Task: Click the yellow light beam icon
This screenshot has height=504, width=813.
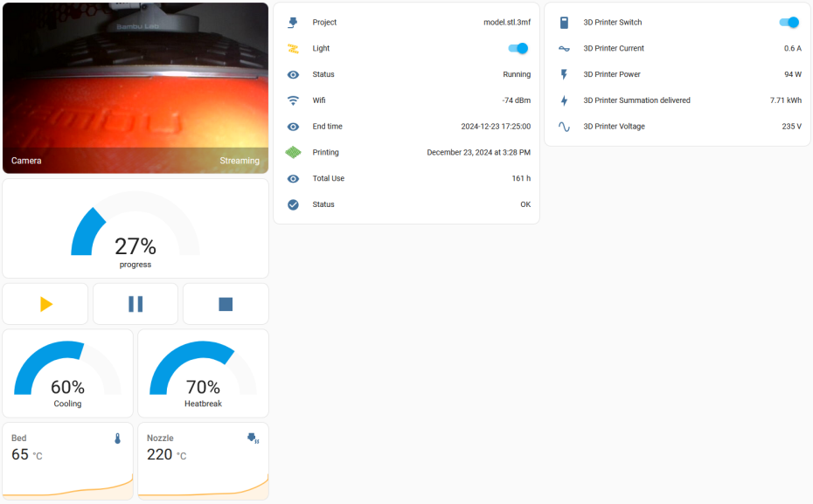Action: tap(292, 48)
